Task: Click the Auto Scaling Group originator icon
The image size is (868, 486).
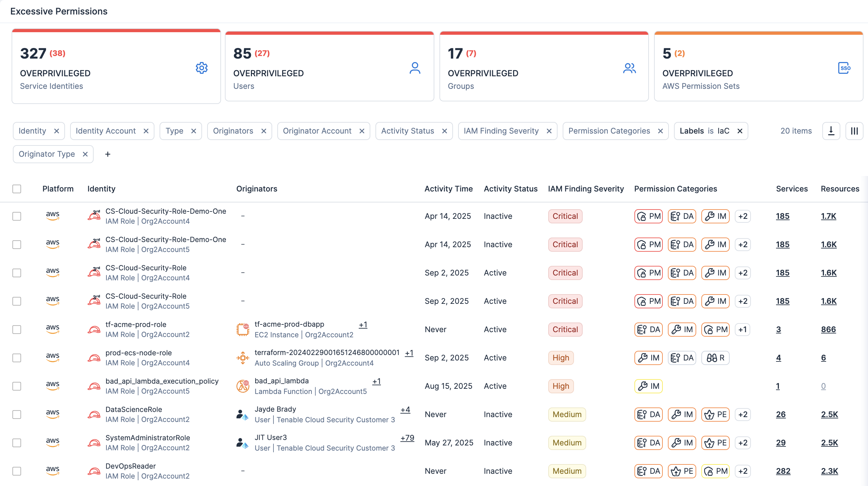Action: (243, 358)
